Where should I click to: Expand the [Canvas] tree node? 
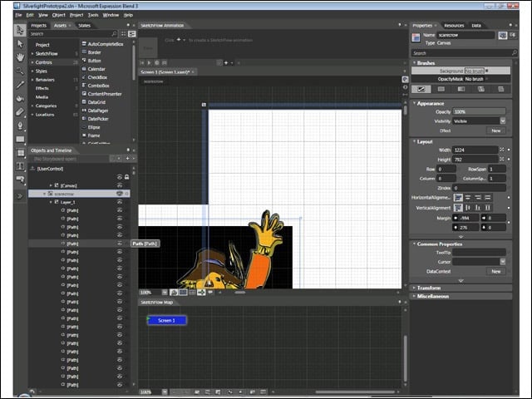click(x=51, y=185)
